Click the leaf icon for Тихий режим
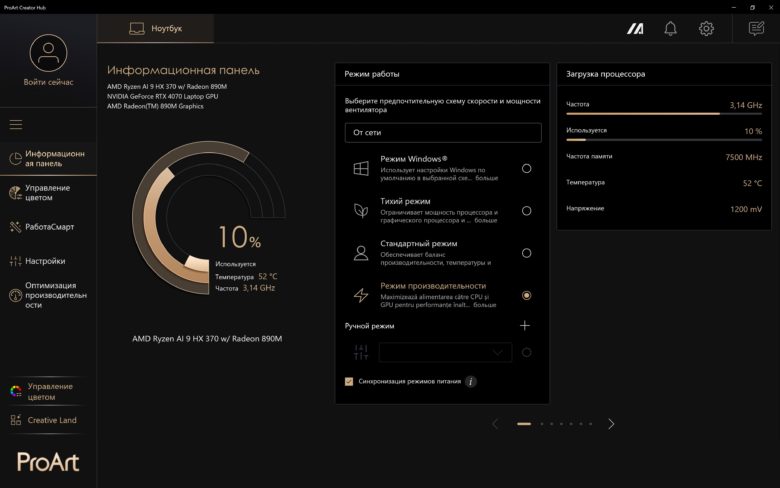The height and width of the screenshot is (488, 780). [361, 211]
